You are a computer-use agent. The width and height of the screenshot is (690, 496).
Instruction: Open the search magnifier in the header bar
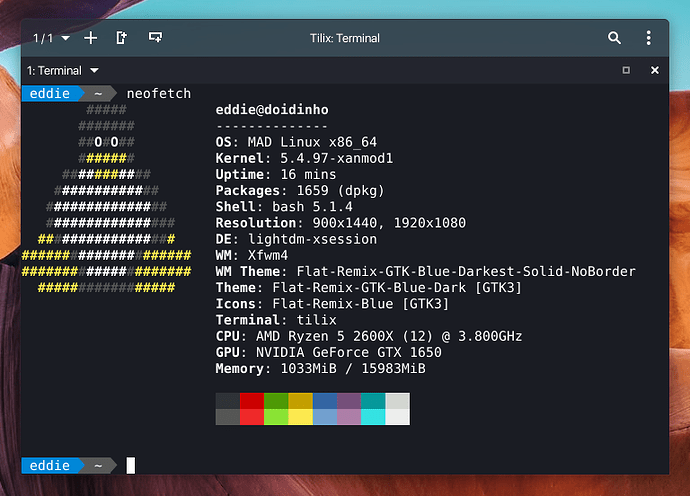pyautogui.click(x=615, y=38)
